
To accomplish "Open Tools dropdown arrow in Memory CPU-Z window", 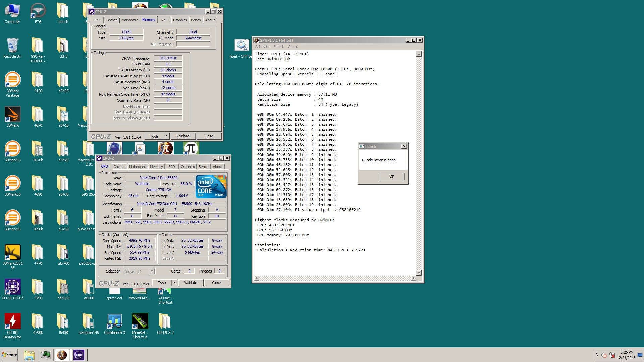I will (166, 136).
